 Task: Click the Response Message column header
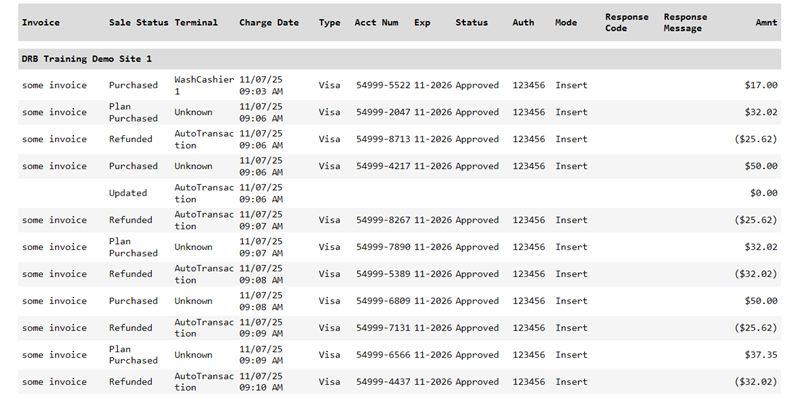pyautogui.click(x=684, y=22)
